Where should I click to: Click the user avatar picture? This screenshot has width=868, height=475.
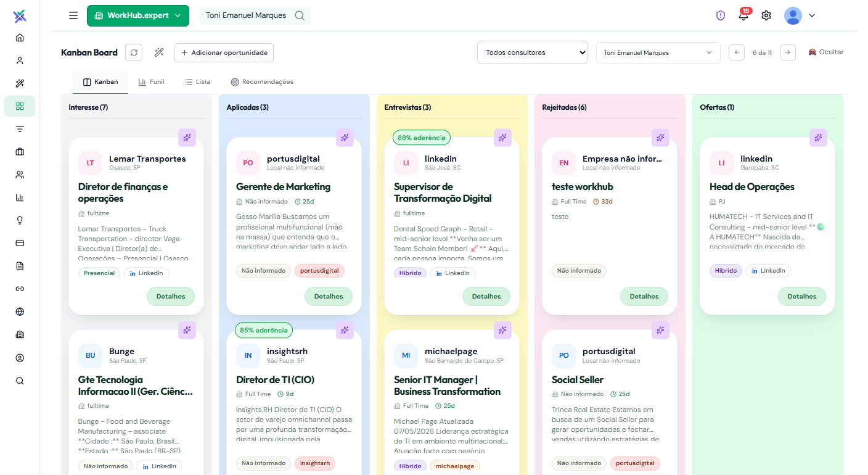793,15
